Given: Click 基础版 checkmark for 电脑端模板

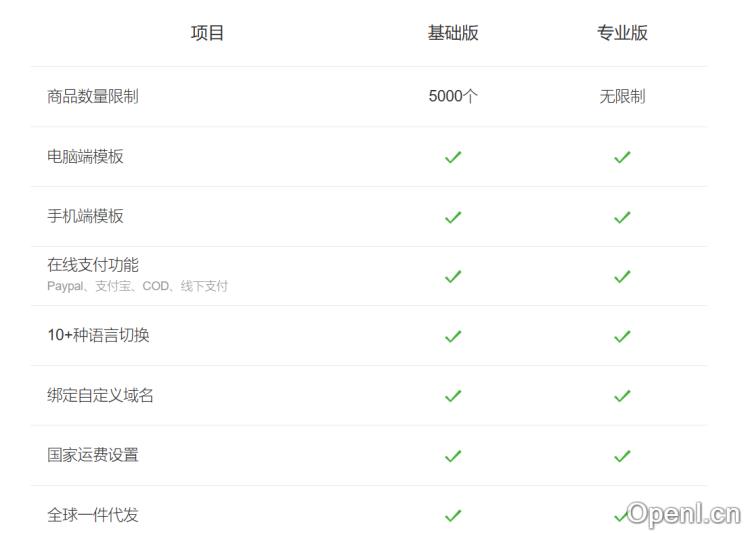Looking at the screenshot, I should tap(453, 157).
